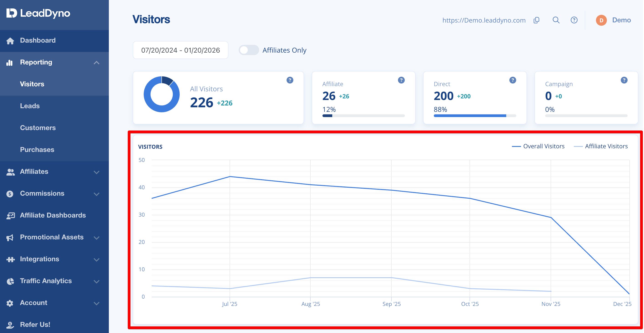
Task: Click the VISITORS chart title
Action: (150, 147)
